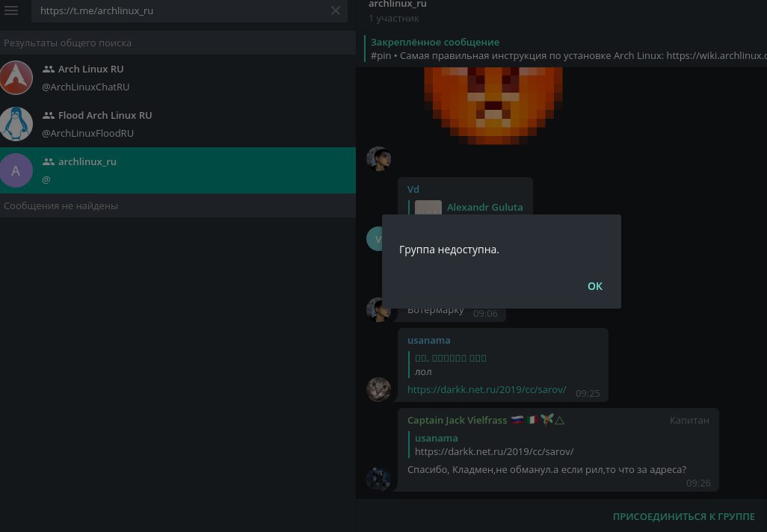Confirm the dialog with OK

[595, 286]
